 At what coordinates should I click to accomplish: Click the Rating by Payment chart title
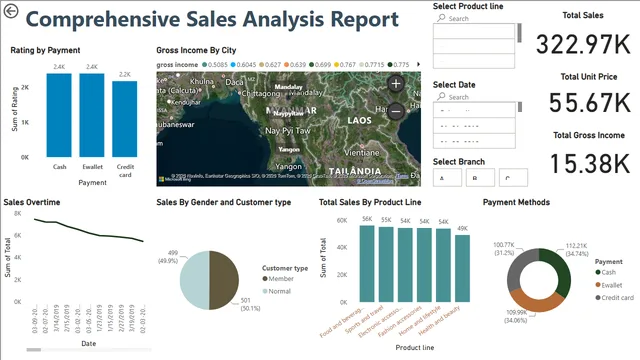coord(45,50)
